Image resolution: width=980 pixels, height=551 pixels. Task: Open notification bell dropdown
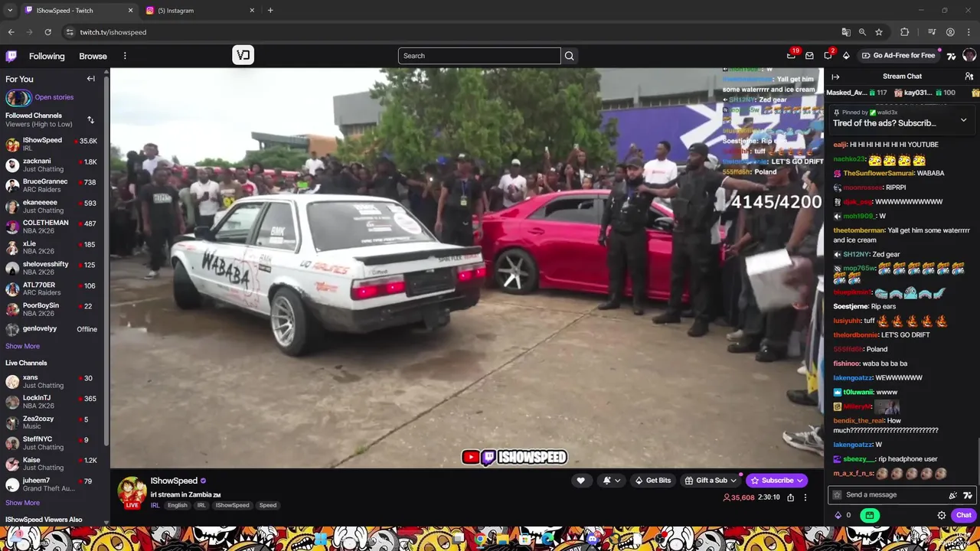point(612,481)
